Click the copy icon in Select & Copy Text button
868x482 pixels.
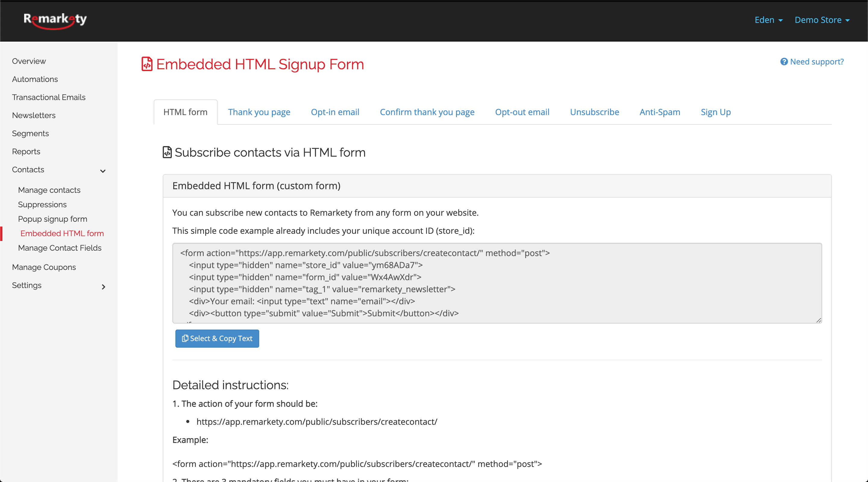point(185,338)
